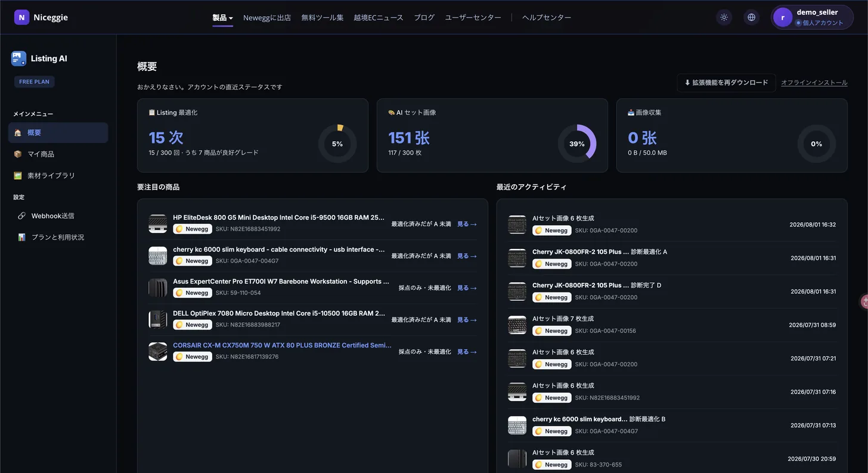Click 見る link for DELL OptiPlex 7080
The height and width of the screenshot is (473, 868).
(x=467, y=320)
